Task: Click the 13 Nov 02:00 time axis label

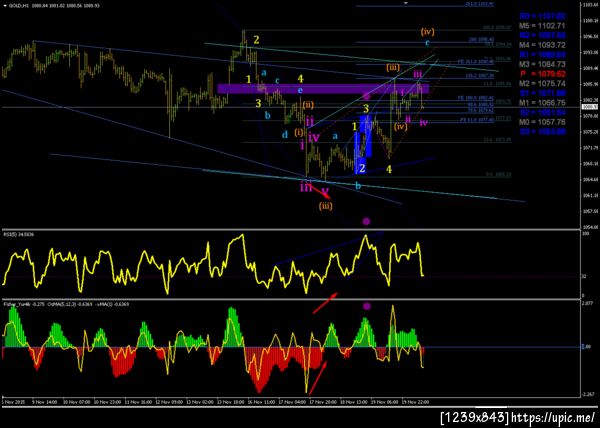Action: 199,402
